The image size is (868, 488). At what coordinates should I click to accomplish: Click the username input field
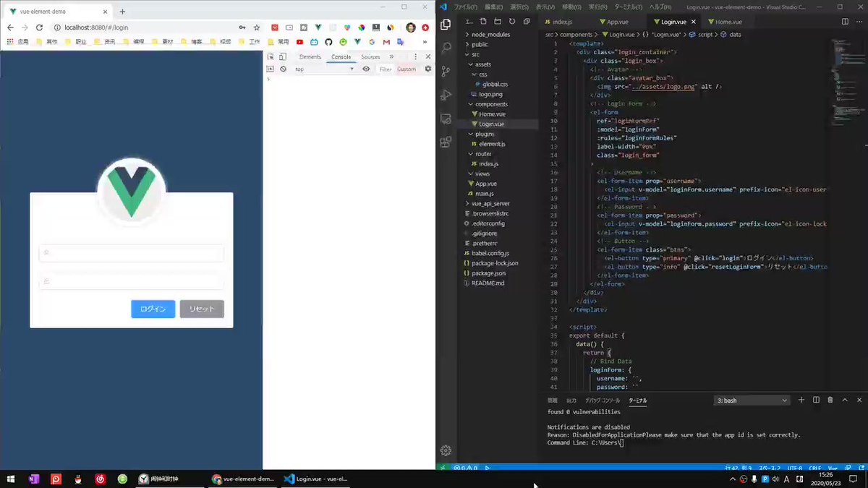pyautogui.click(x=132, y=253)
